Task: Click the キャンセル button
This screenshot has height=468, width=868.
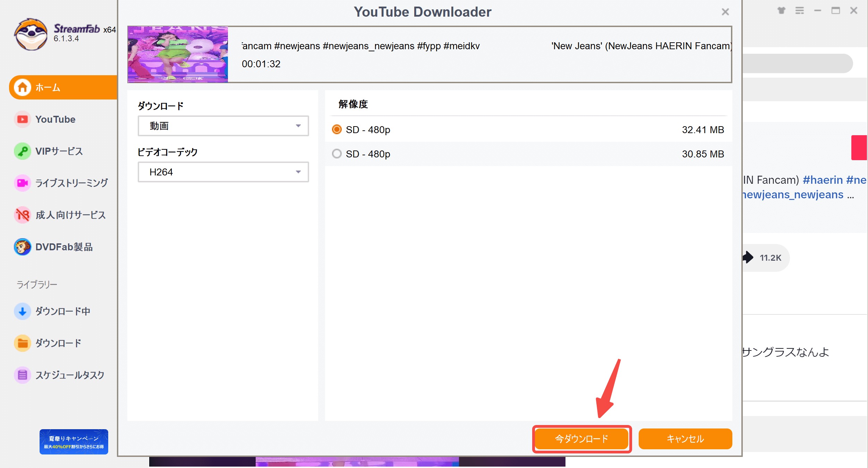Action: coord(685,439)
